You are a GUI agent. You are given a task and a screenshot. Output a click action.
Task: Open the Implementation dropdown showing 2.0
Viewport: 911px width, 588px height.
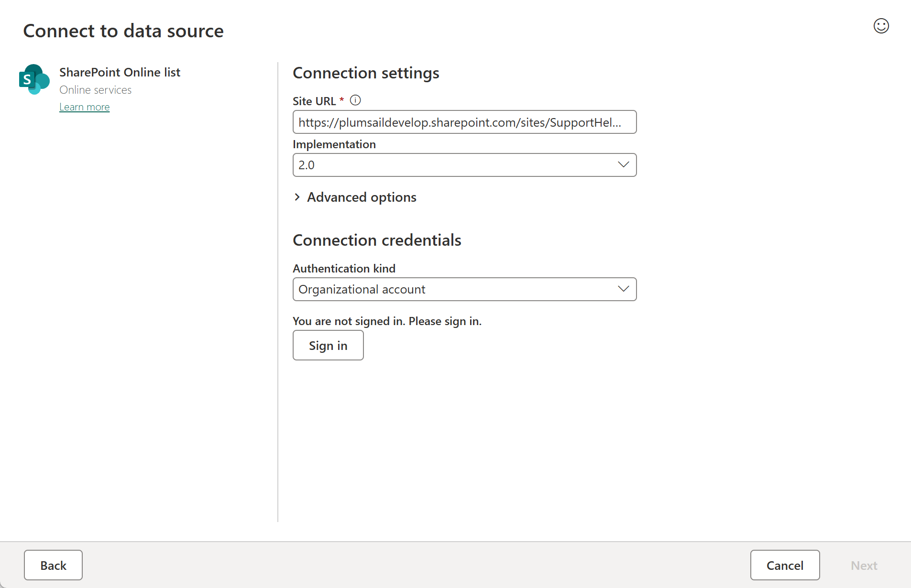(464, 165)
